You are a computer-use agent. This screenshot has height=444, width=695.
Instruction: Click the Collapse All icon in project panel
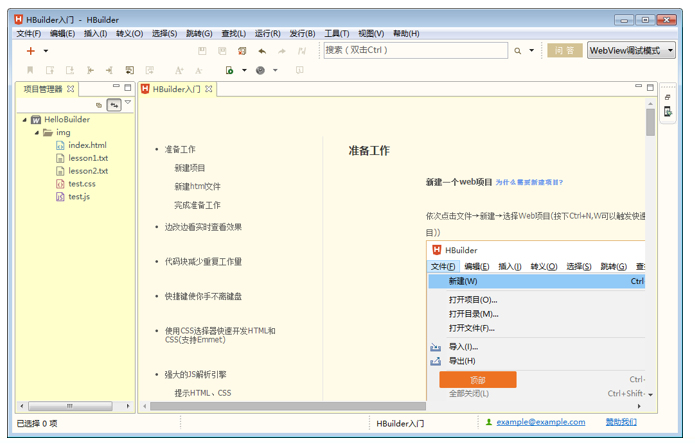[x=99, y=104]
